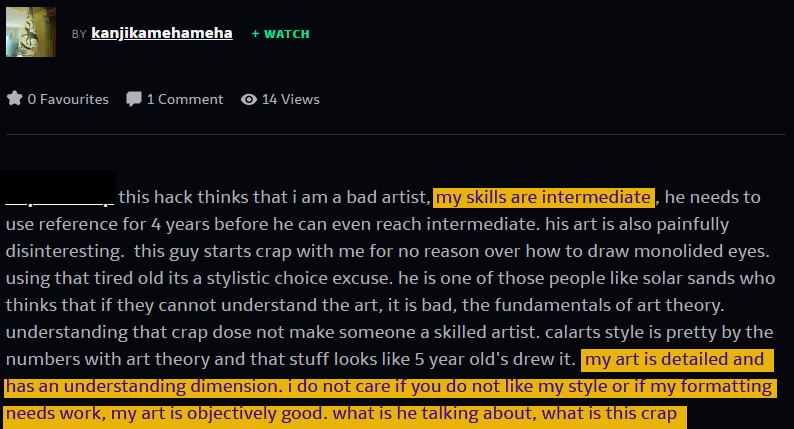Click the eye Views icon
This screenshot has width=794, height=429.
click(x=248, y=99)
